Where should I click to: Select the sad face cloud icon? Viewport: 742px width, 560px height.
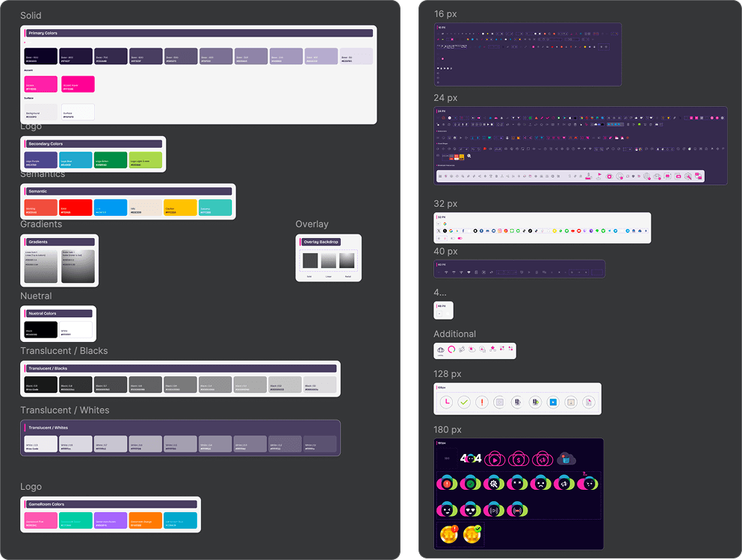click(540, 483)
